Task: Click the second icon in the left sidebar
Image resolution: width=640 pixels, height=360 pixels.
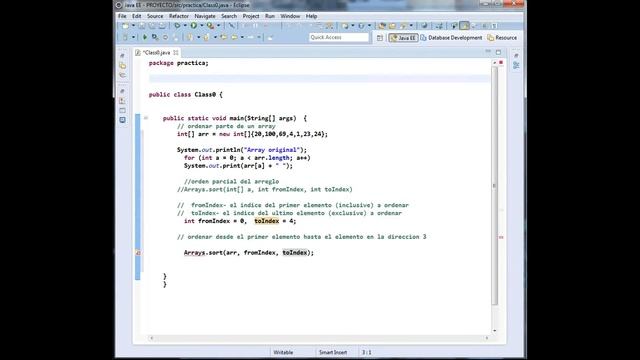Action: [122, 65]
